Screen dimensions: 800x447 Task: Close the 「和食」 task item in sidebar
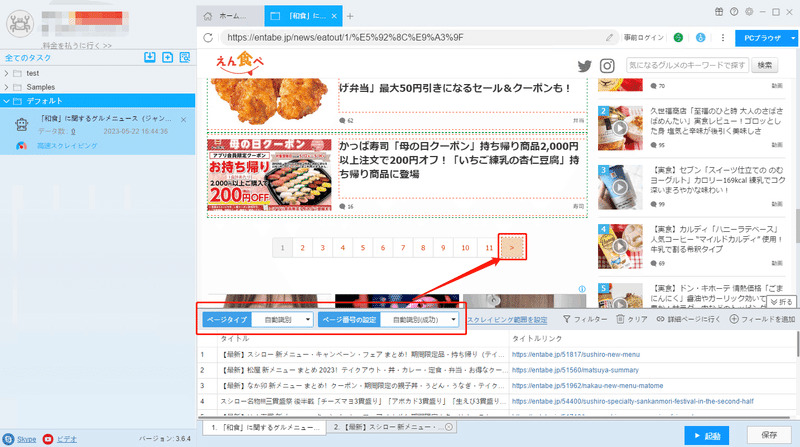coord(184,119)
